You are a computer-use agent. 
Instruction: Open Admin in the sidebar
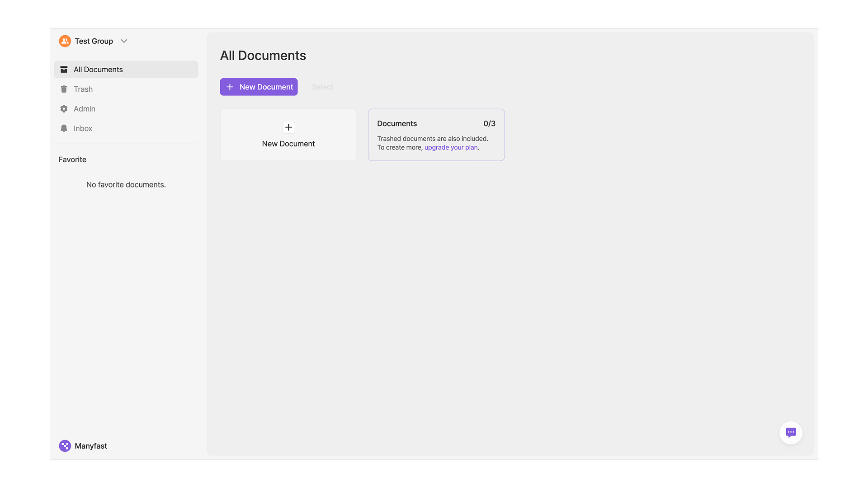click(85, 109)
